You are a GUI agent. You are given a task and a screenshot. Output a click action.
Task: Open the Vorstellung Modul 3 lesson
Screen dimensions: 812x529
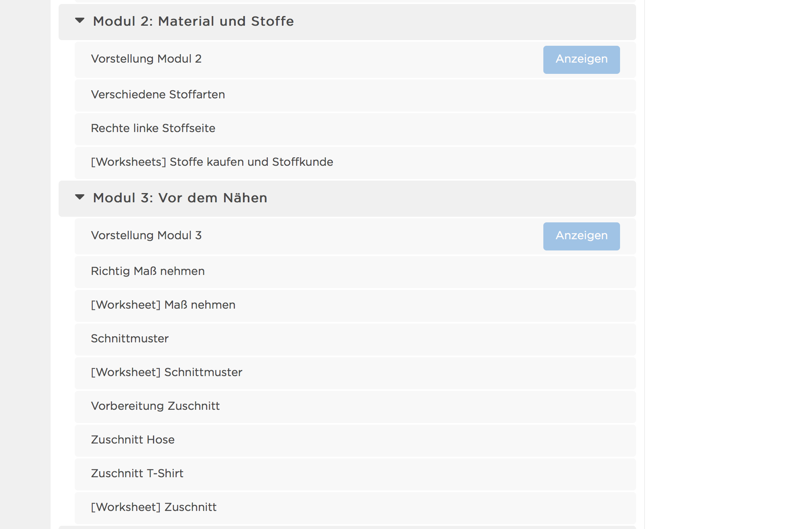click(x=146, y=236)
